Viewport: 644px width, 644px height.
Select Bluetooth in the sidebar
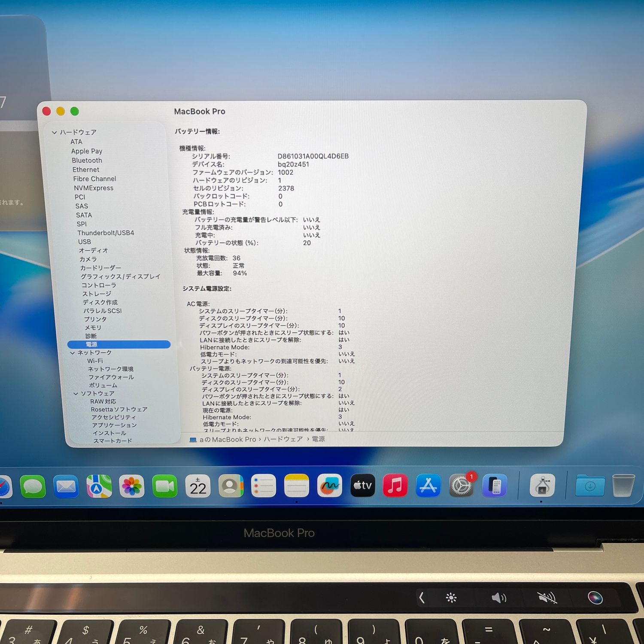[x=87, y=160]
